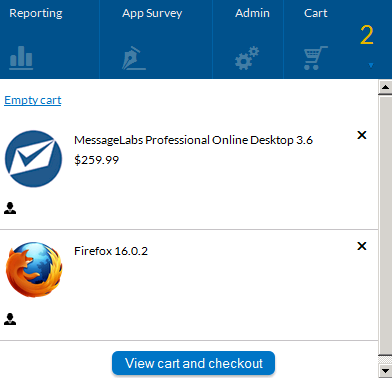Open the Reporting bar chart icon
The image size is (392, 378).
pos(21,58)
